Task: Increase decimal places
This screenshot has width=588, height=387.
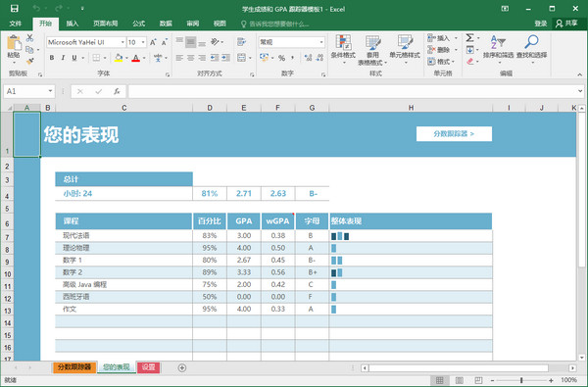Action: coord(309,58)
